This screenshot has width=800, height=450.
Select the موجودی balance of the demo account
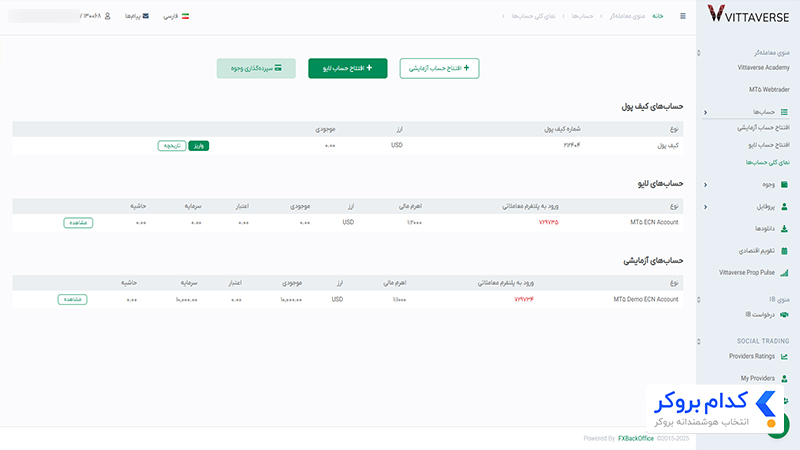(x=291, y=299)
